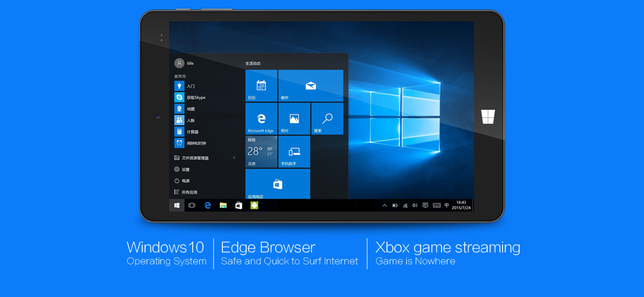Screen dimensions: 644x297
Task: Launch the Microsoft Edge tile
Action: 261,119
